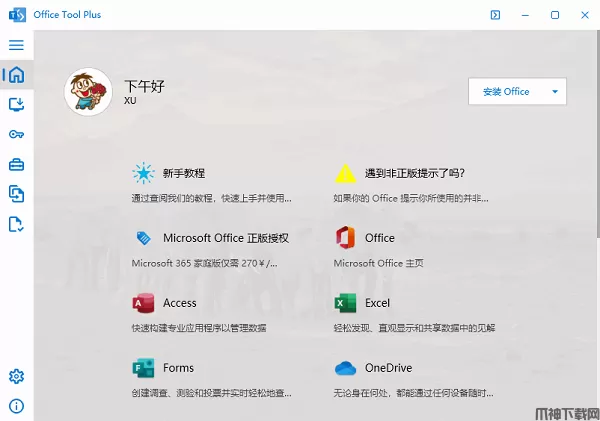Open the Access link title
Viewport: 600px width, 421px height.
pyautogui.click(x=179, y=303)
